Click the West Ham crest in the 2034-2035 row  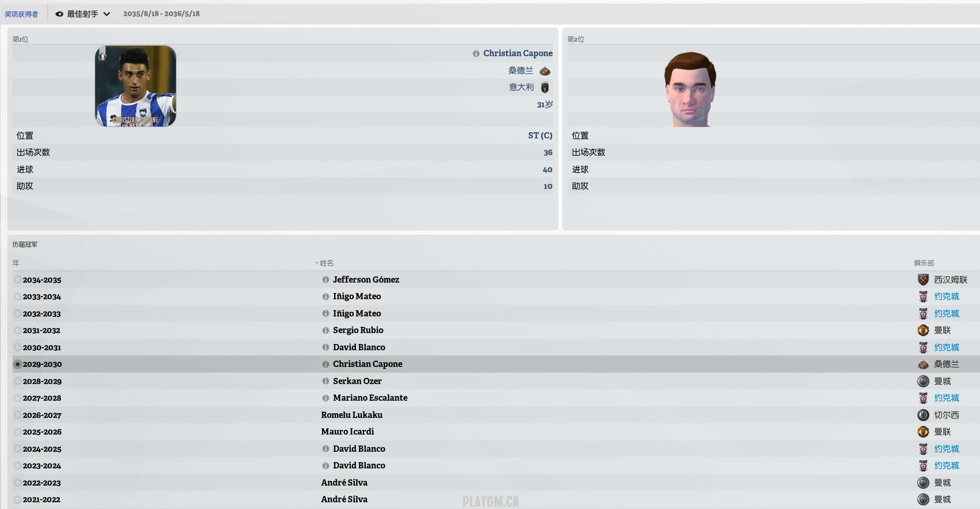pyautogui.click(x=923, y=279)
